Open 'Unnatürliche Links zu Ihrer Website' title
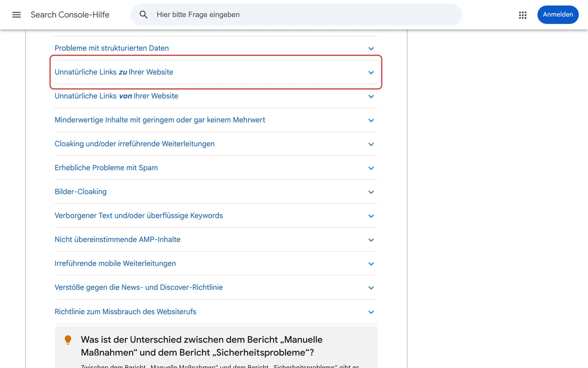 coord(114,72)
